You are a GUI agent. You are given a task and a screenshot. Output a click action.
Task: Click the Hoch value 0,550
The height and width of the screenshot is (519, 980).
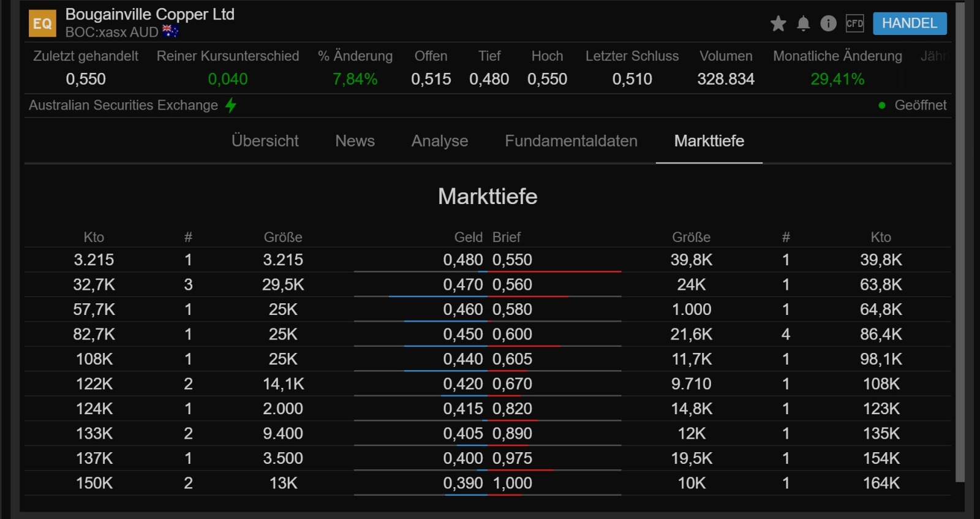[548, 79]
